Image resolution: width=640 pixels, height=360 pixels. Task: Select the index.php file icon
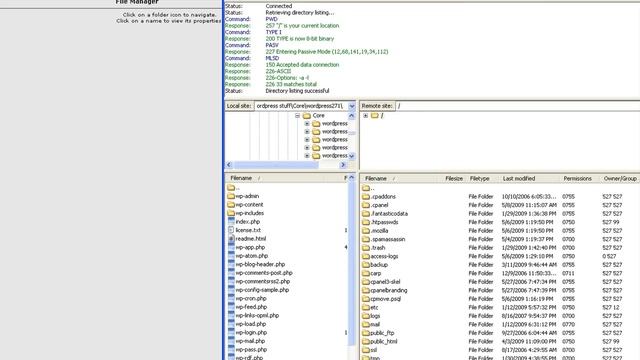click(231, 222)
